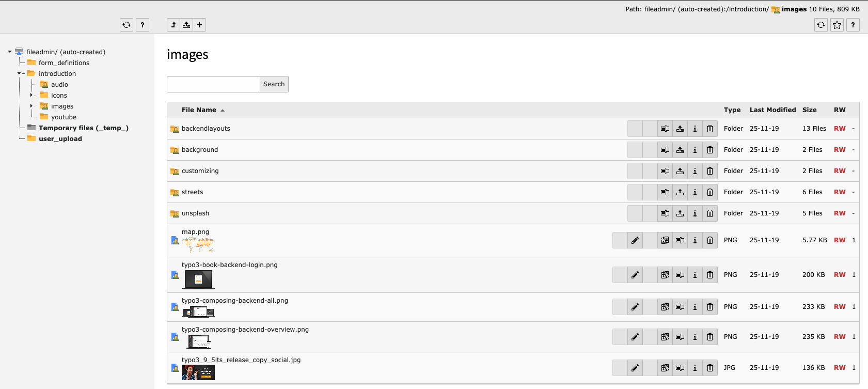Edit metadata of map.png
868x389 pixels.
click(x=635, y=240)
